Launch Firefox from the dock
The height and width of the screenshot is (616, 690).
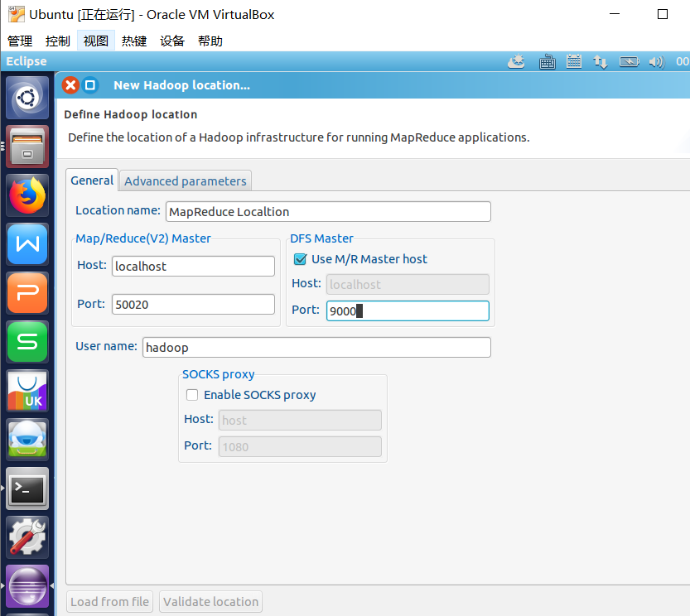pos(27,195)
